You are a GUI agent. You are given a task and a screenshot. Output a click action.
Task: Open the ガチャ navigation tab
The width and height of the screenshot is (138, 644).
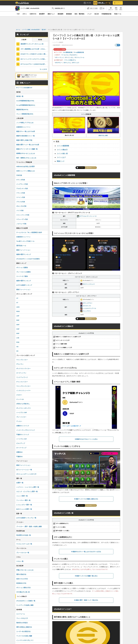[x=25, y=14]
